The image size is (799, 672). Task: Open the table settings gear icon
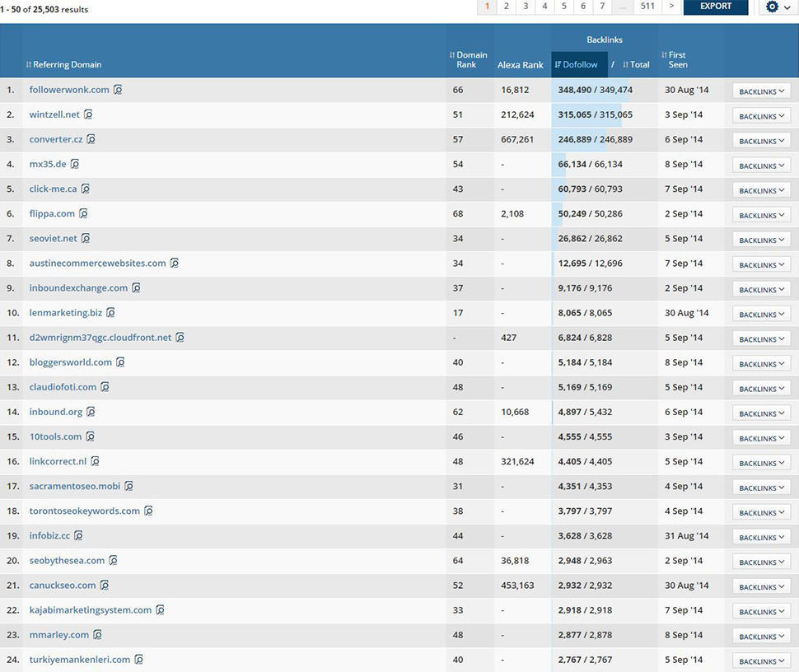[772, 7]
